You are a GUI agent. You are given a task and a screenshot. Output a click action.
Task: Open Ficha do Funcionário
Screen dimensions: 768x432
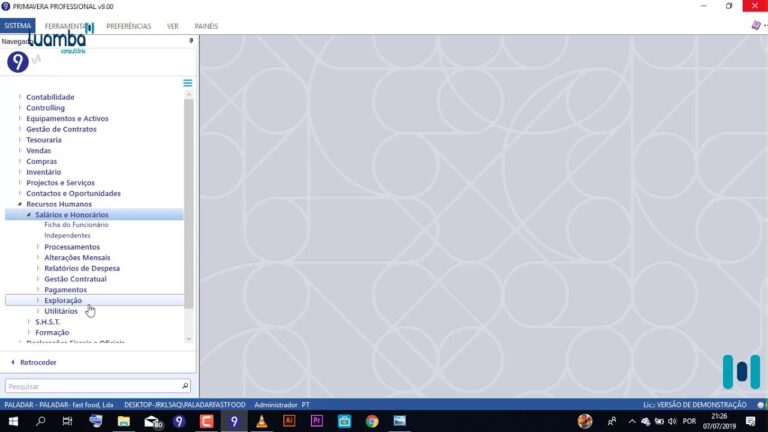tap(76, 225)
